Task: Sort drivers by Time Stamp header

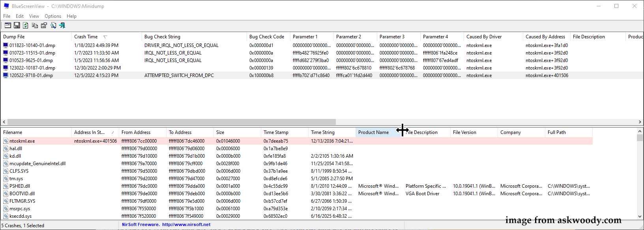Action: (285, 132)
